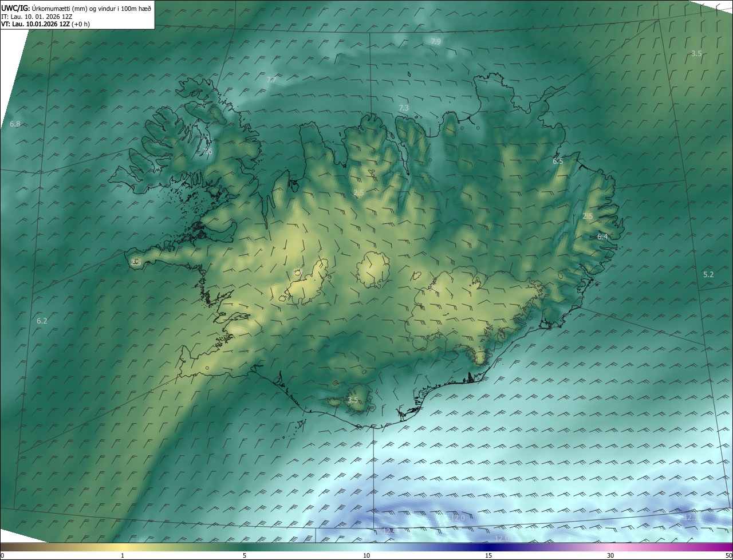Viewport: 733px width, 560px height.
Task: Click the 'UWC/IG: Úrkomumætti (mm)' title line
Action: click(x=77, y=7)
